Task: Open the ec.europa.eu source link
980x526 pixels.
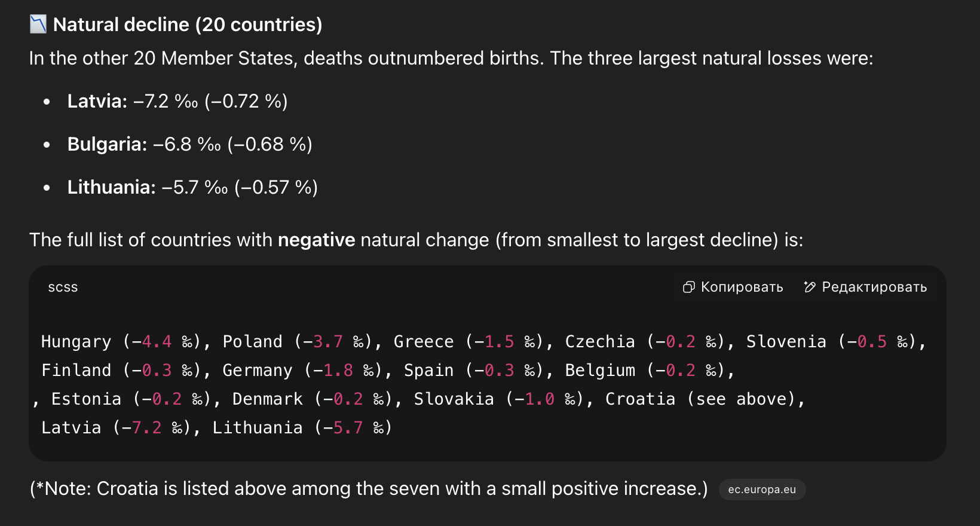Action: pyautogui.click(x=762, y=490)
